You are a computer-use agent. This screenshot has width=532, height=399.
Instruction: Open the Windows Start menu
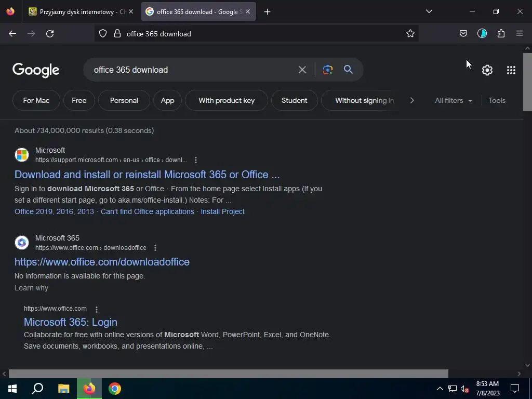(12, 389)
